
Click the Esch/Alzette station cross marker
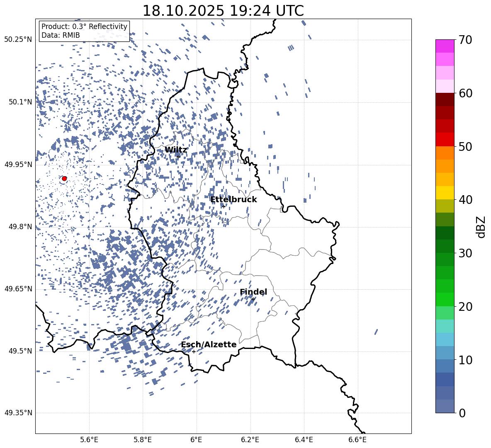tap(194, 351)
